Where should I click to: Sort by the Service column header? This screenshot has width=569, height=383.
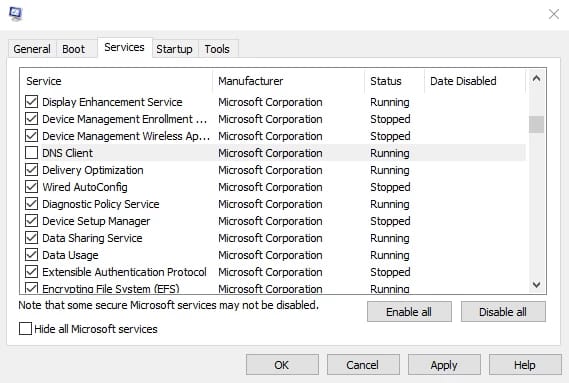pyautogui.click(x=117, y=81)
